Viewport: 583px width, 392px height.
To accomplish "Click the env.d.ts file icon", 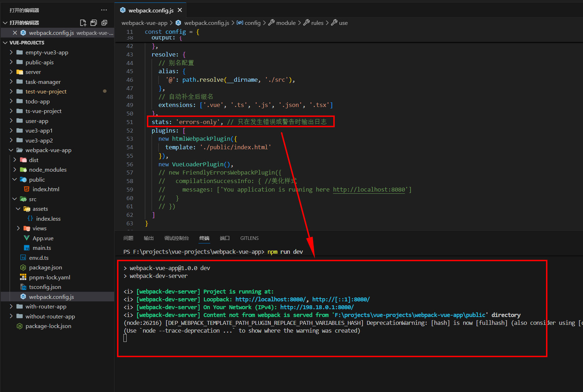I will [23, 258].
